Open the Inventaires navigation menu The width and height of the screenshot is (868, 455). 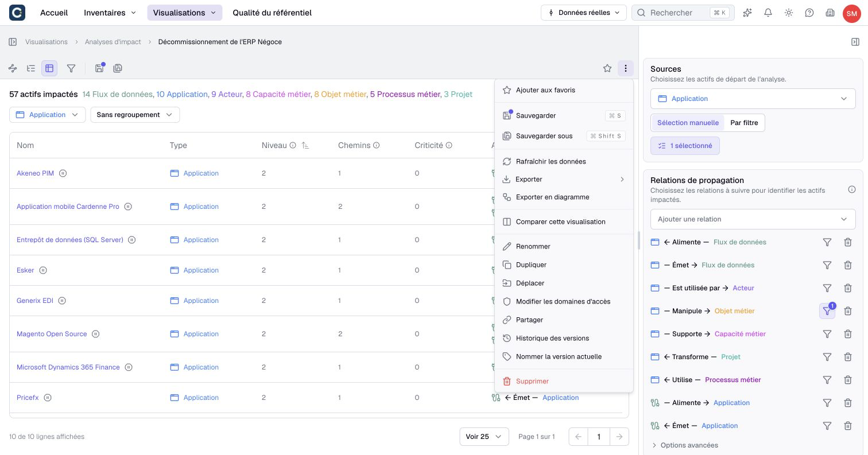click(x=110, y=13)
